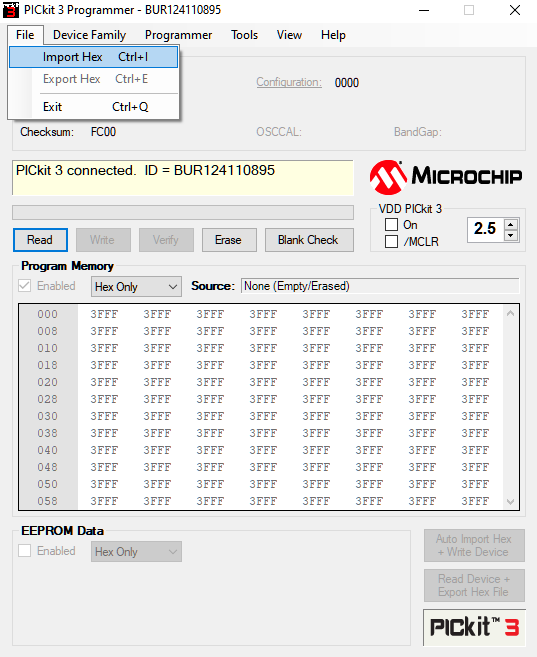Open Program Memory Hex Only dropdown

coord(136,287)
